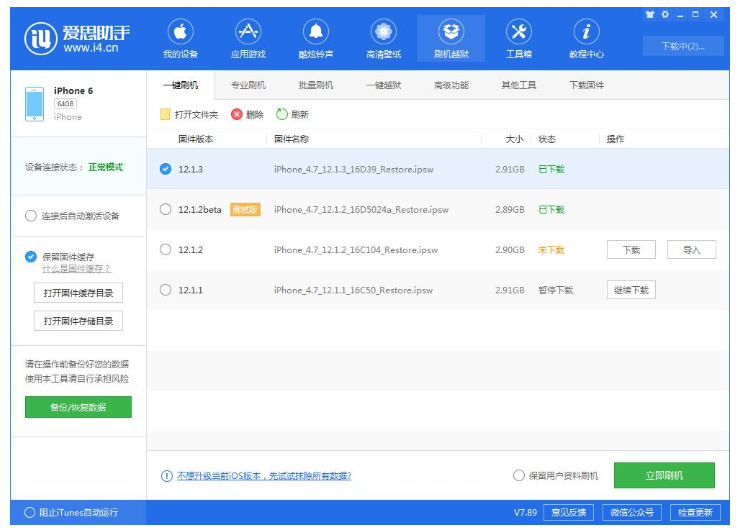Click 继续下载 for firmware 12.1.1
The width and height of the screenshot is (739, 528).
pyautogui.click(x=630, y=290)
